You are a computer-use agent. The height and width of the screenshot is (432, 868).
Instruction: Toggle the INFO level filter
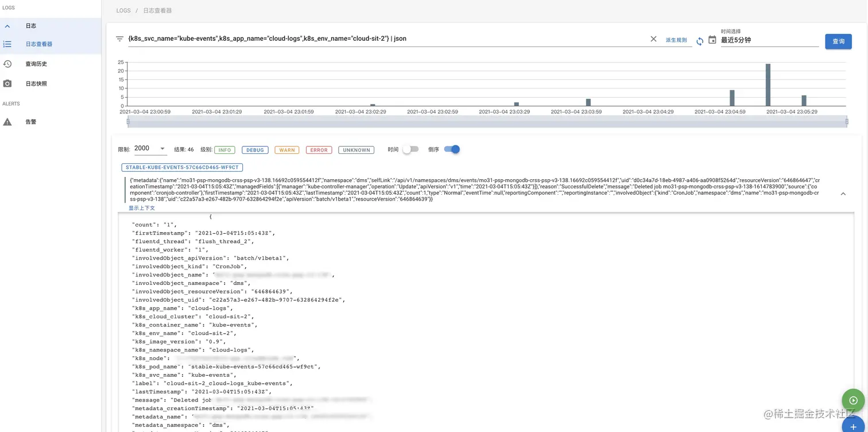click(225, 150)
